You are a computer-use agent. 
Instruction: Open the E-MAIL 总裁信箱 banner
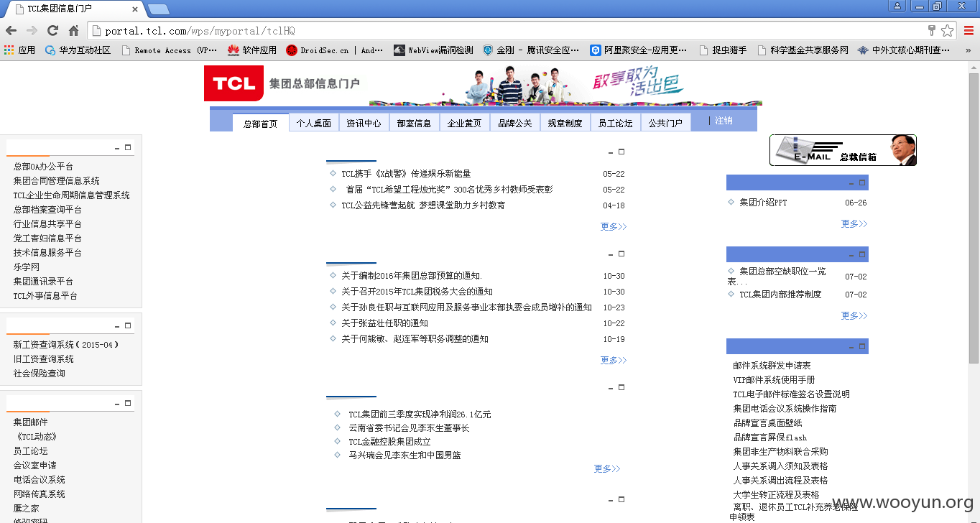coord(843,150)
